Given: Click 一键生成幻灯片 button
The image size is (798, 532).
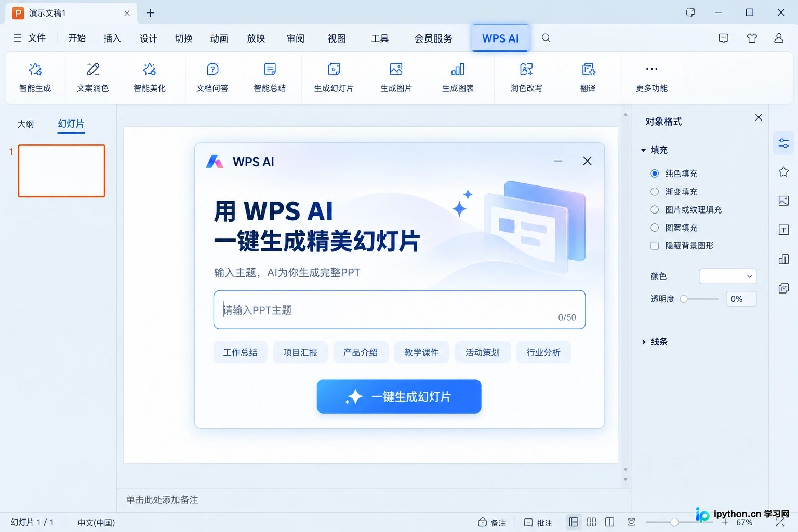Looking at the screenshot, I should (399, 396).
